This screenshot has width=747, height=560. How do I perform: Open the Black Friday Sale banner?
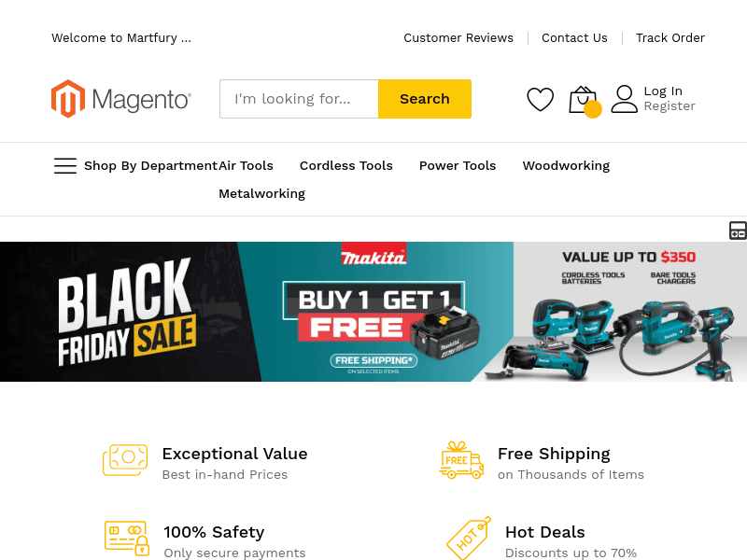[x=373, y=312]
